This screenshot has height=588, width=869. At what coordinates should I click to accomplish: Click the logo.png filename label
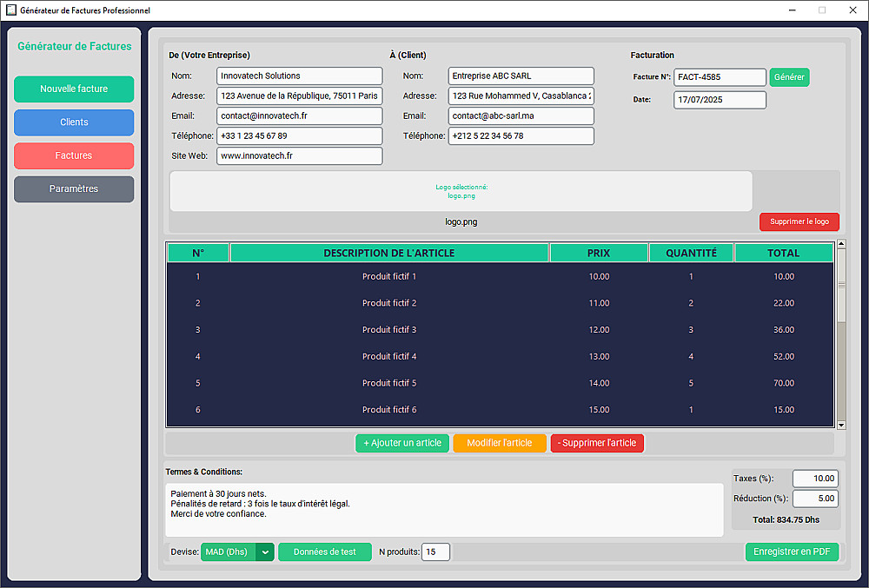point(461,222)
